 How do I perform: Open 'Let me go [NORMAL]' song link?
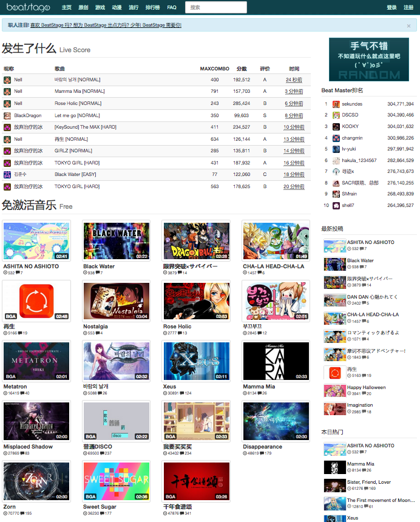[x=77, y=115]
